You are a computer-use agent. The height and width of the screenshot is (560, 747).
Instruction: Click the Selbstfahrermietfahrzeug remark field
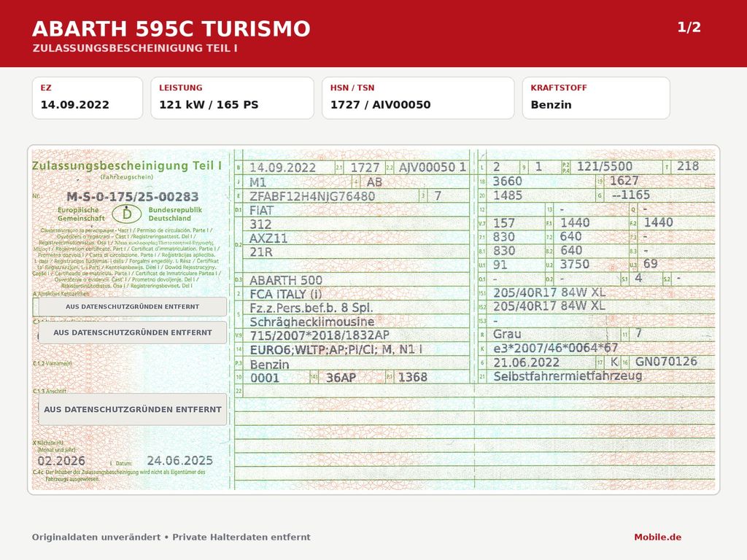(568, 376)
